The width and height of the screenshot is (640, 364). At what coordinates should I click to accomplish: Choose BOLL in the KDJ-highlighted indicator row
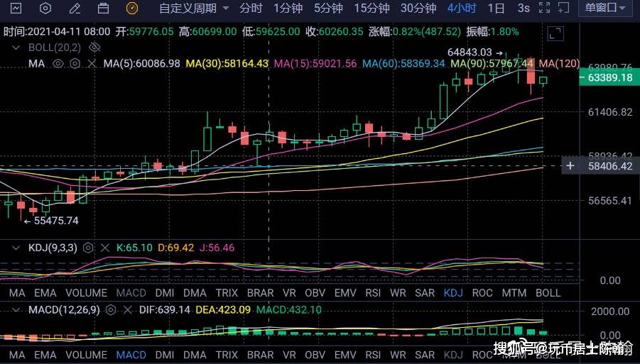pos(548,293)
